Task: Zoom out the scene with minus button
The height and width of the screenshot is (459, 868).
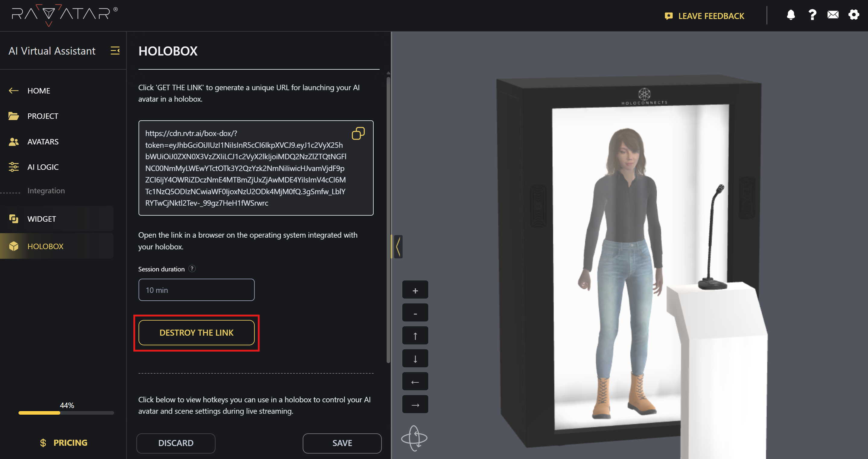Action: (415, 313)
